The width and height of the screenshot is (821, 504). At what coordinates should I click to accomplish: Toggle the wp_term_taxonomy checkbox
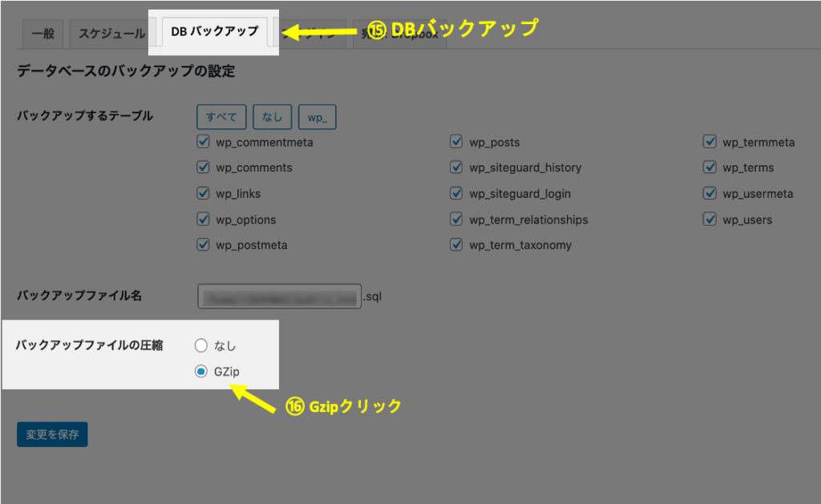click(456, 244)
